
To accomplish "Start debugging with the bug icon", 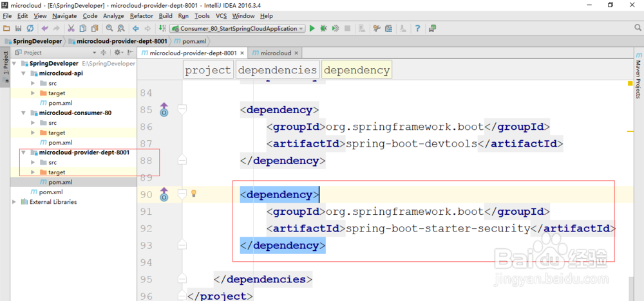I will click(x=324, y=28).
